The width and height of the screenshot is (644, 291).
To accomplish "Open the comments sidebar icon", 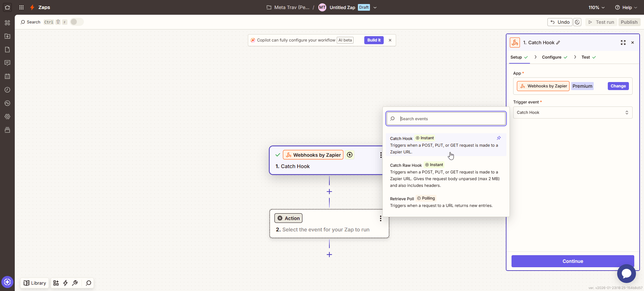I will point(7,63).
